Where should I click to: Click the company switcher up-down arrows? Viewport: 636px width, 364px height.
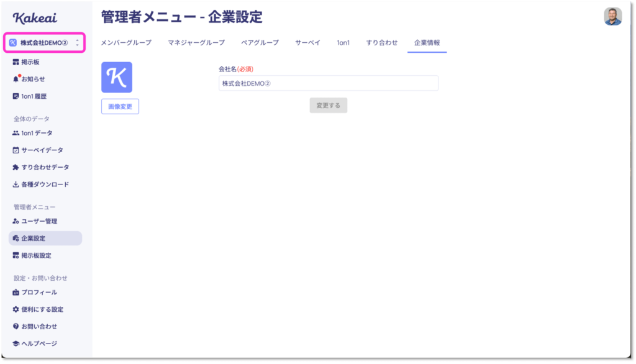click(x=77, y=43)
